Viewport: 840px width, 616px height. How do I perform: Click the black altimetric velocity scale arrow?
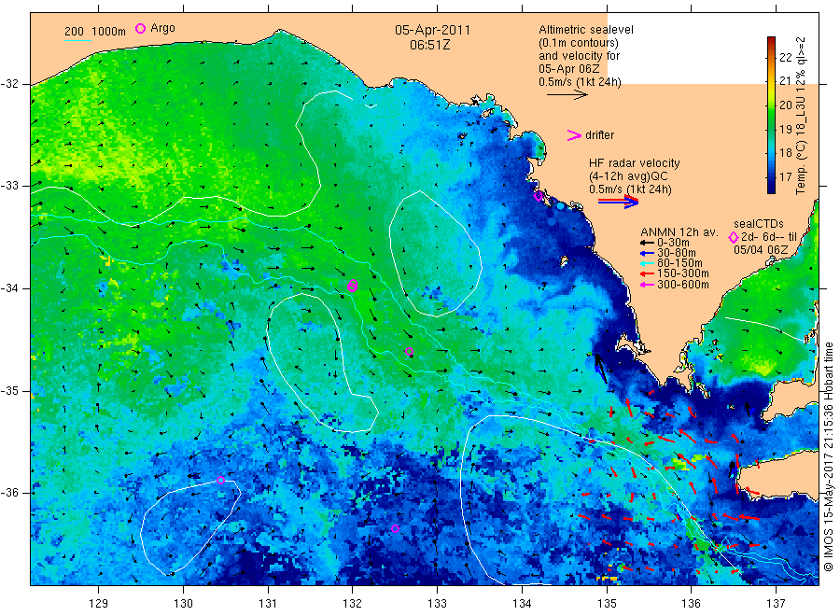click(x=567, y=95)
